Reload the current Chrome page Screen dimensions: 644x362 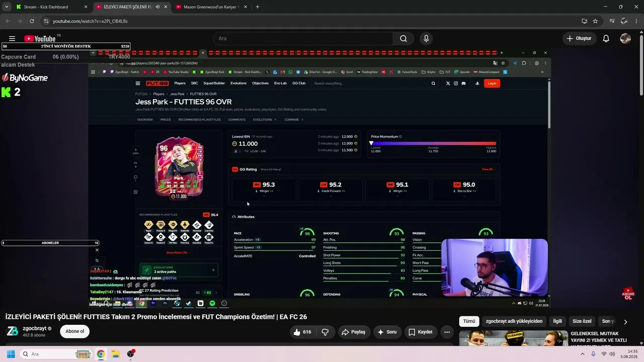[32, 21]
